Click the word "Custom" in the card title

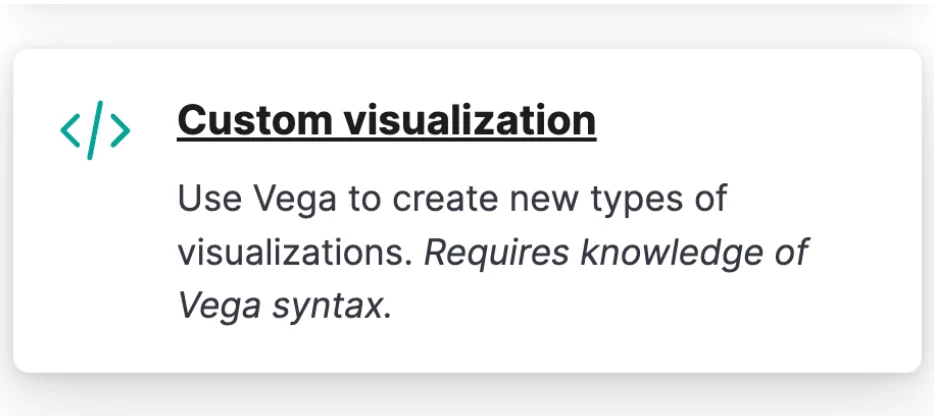[x=255, y=121]
